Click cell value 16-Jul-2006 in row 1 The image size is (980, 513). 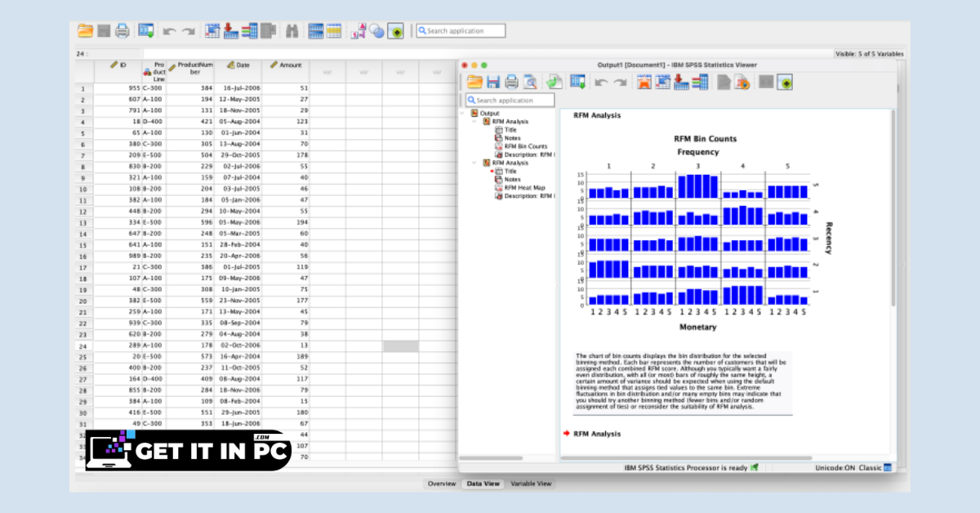point(242,87)
